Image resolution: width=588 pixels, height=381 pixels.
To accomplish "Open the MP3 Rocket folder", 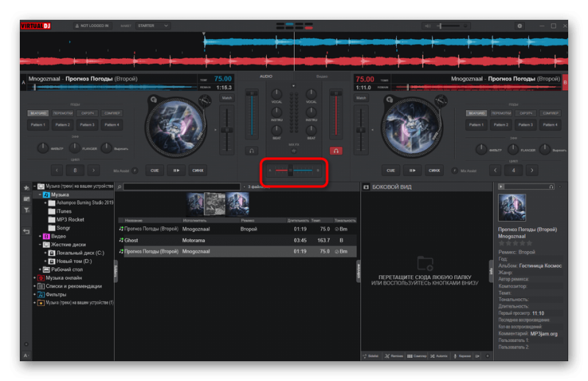I will click(x=66, y=219).
